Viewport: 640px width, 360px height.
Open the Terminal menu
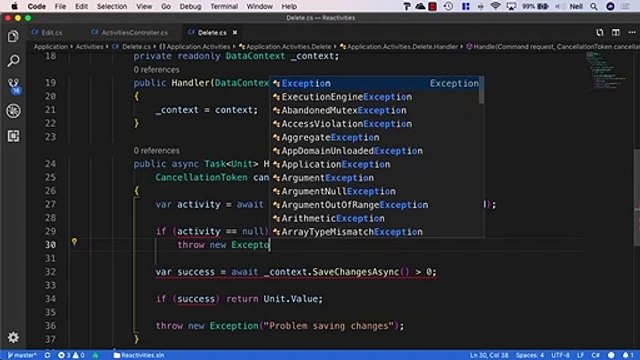pos(224,6)
